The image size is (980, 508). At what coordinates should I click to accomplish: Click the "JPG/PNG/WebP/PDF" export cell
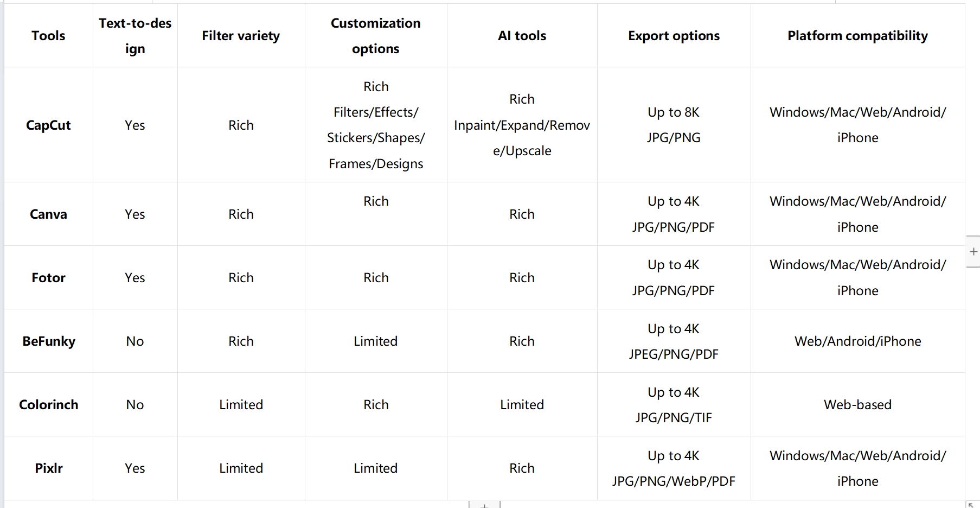pyautogui.click(x=674, y=481)
